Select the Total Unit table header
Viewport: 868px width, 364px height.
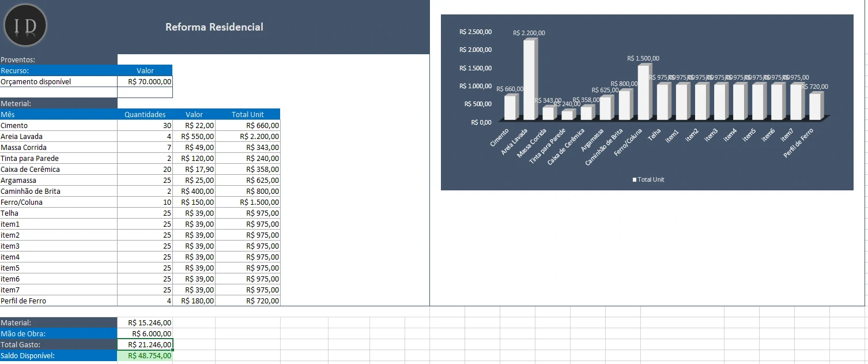pyautogui.click(x=248, y=114)
